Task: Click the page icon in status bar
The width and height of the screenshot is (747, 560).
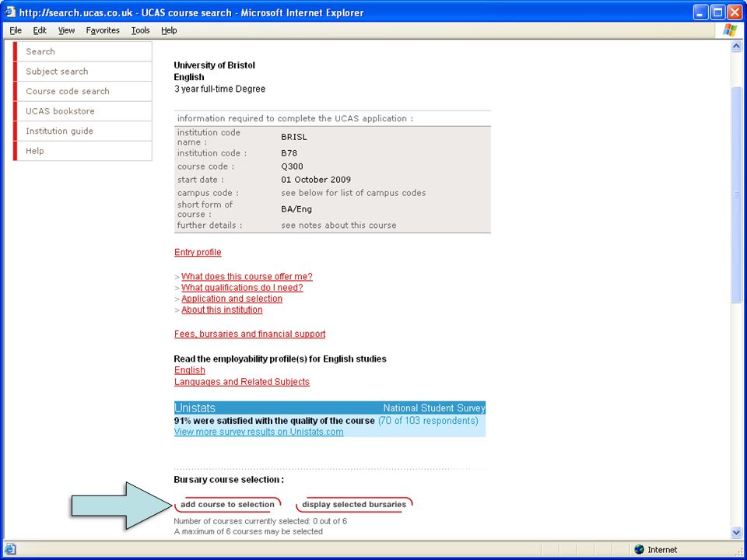Action: [10, 549]
